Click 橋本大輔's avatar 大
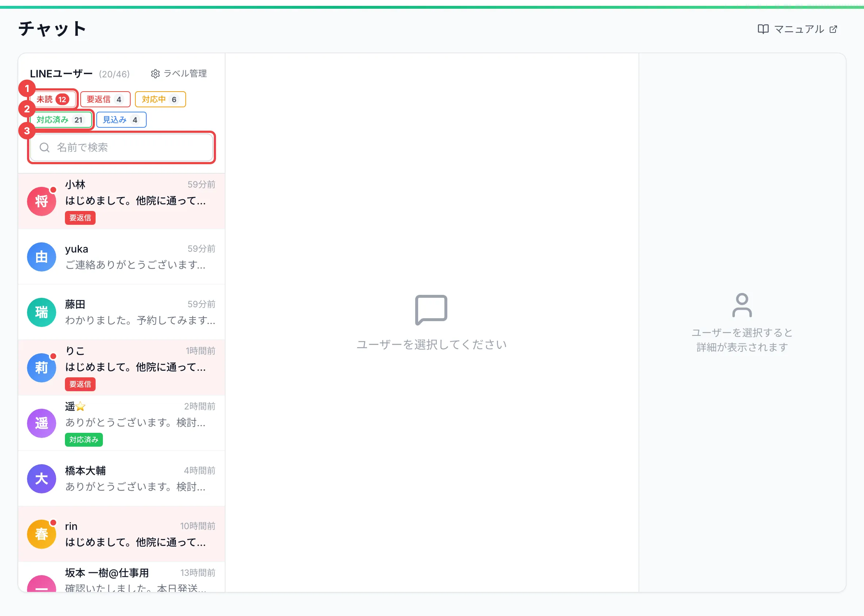 41,479
